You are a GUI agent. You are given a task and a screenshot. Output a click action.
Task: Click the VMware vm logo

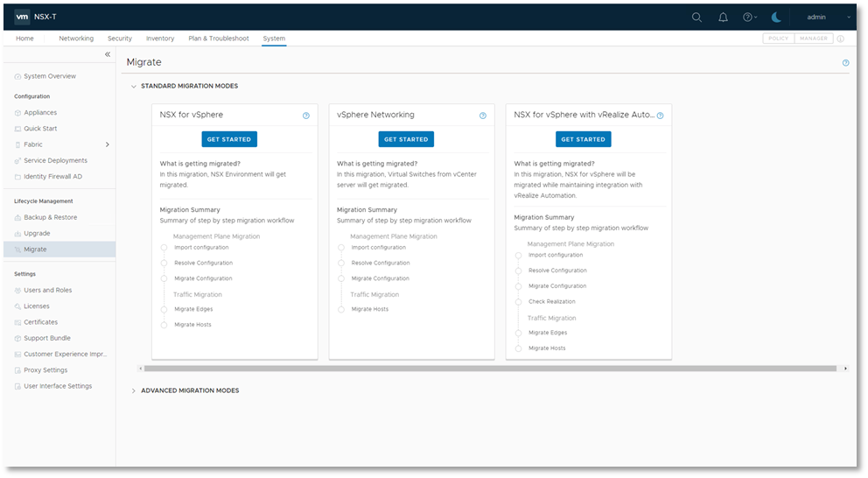click(x=22, y=17)
